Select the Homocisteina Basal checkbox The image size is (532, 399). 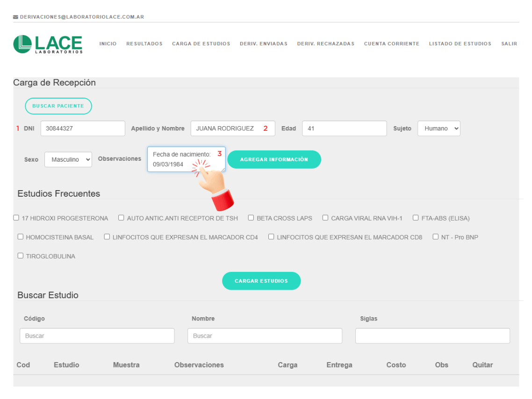pos(21,237)
